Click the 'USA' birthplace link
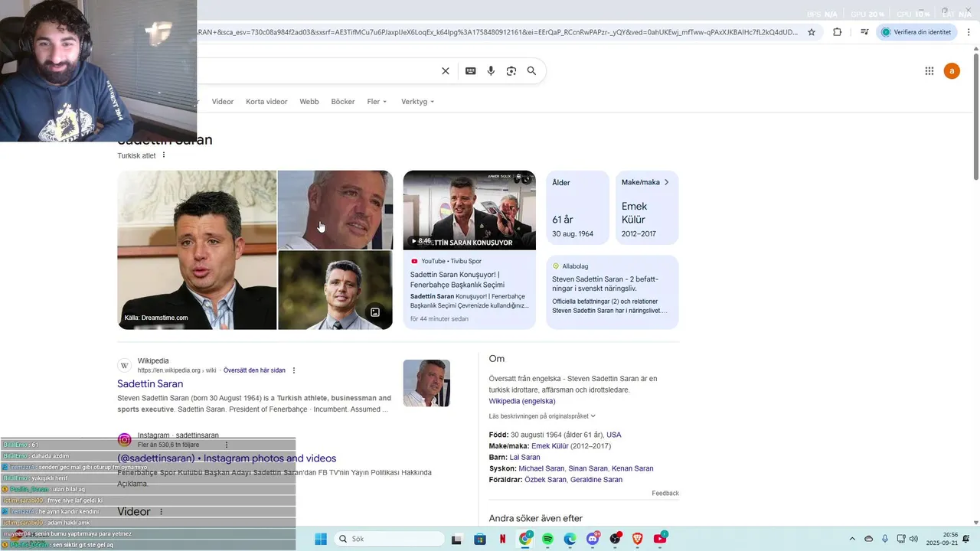Image resolution: width=980 pixels, height=551 pixels. (614, 435)
